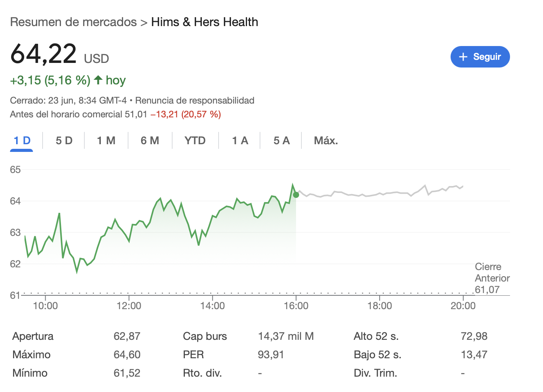Click the pre-market price 51,01
This screenshot has height=392, width=543.
click(x=136, y=114)
